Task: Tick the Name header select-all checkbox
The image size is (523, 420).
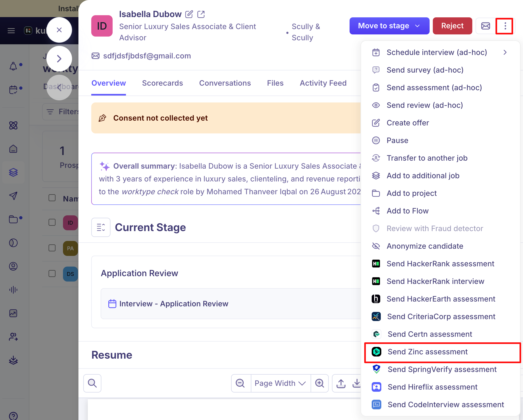Action: pyautogui.click(x=52, y=198)
